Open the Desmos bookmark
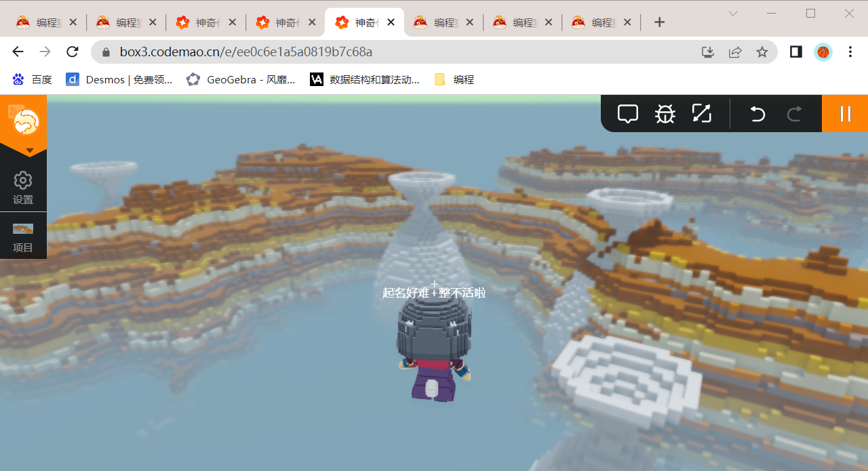Screen dimensions: 868x471 click(x=119, y=80)
